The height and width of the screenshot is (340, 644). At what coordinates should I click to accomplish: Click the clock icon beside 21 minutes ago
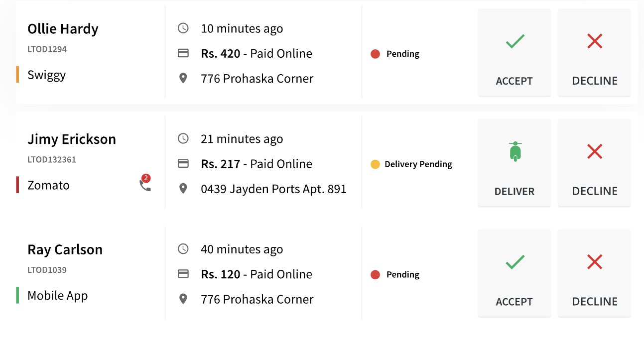point(183,139)
